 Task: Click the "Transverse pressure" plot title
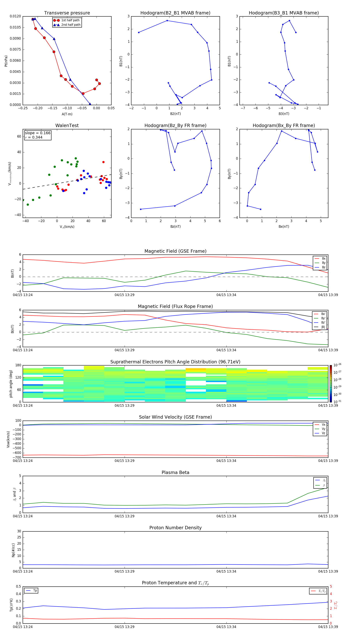67,13
